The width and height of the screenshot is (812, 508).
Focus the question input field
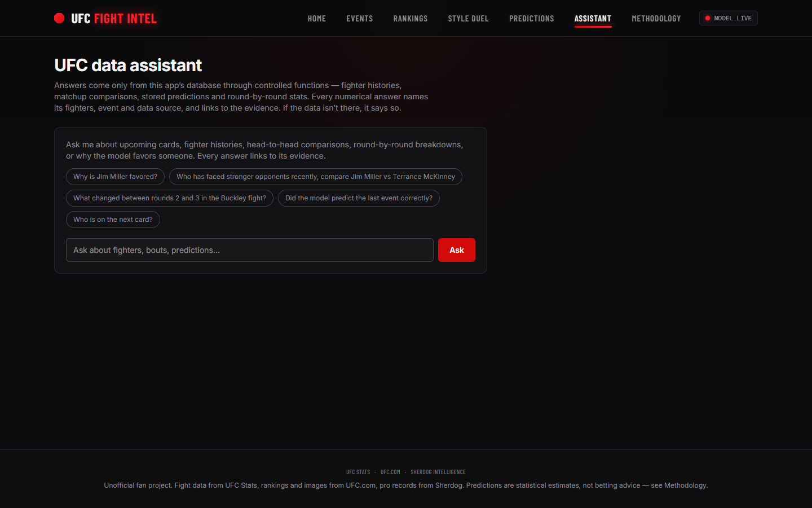click(250, 250)
